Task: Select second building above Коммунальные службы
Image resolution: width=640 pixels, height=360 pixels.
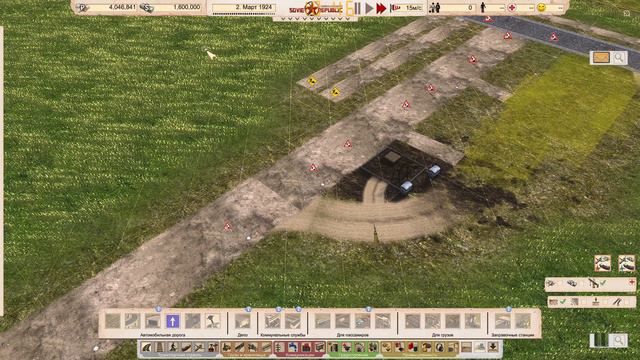Action: tap(292, 321)
